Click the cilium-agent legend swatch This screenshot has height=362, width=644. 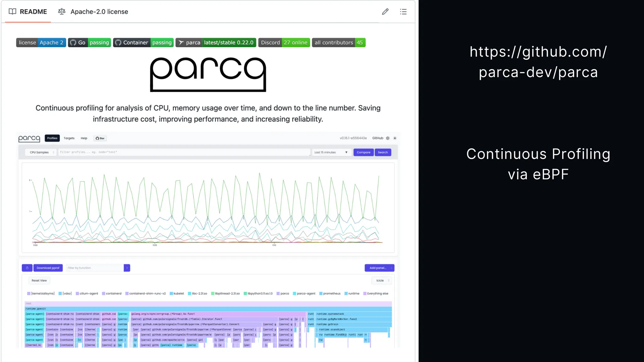pos(77,293)
